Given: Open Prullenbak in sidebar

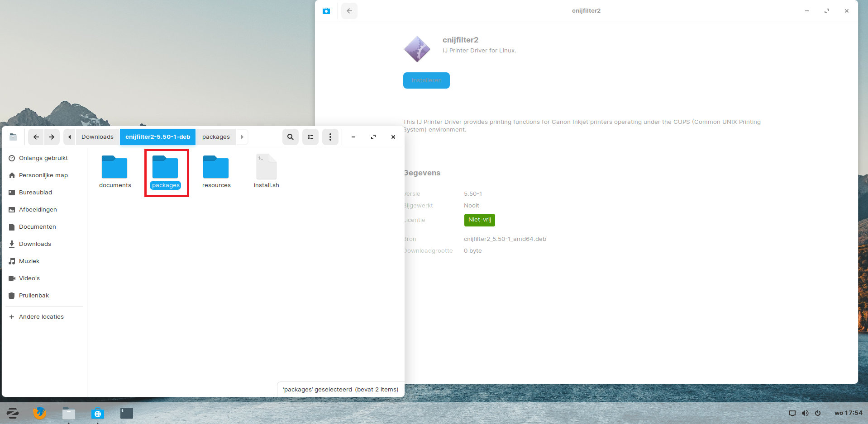Looking at the screenshot, I should 43,296.
